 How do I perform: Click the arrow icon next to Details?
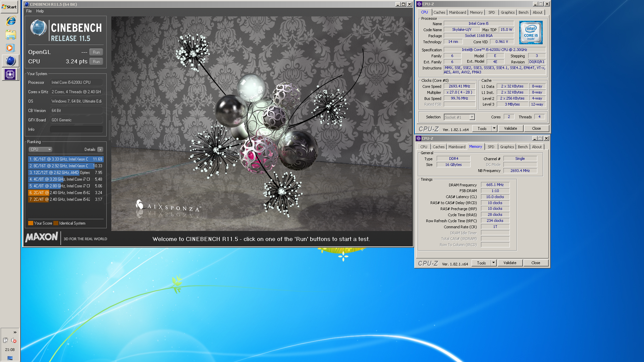pyautogui.click(x=100, y=149)
